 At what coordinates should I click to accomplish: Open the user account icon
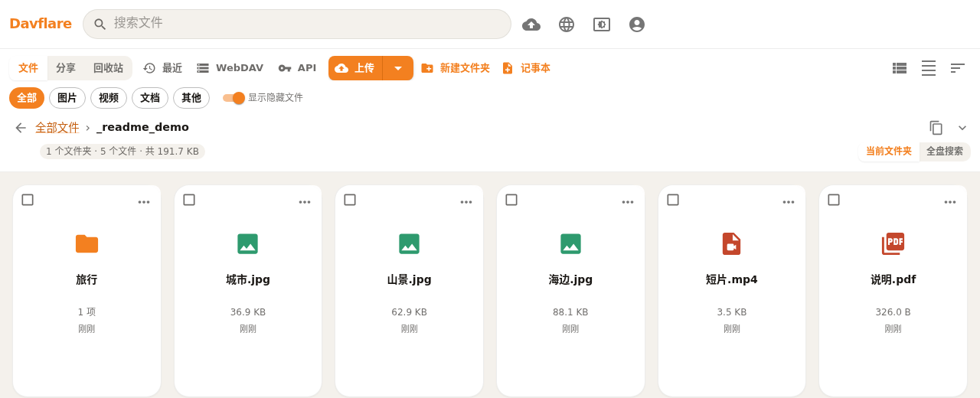[x=637, y=24]
